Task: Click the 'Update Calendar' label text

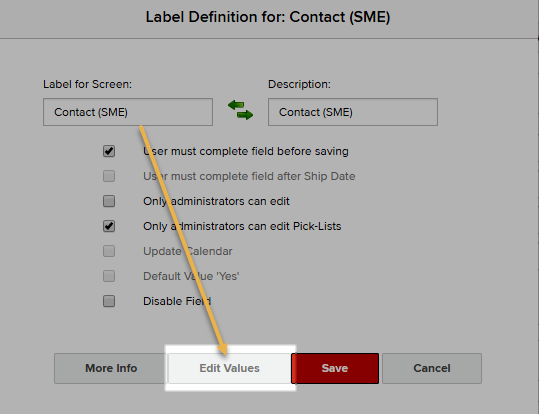Action: point(188,251)
